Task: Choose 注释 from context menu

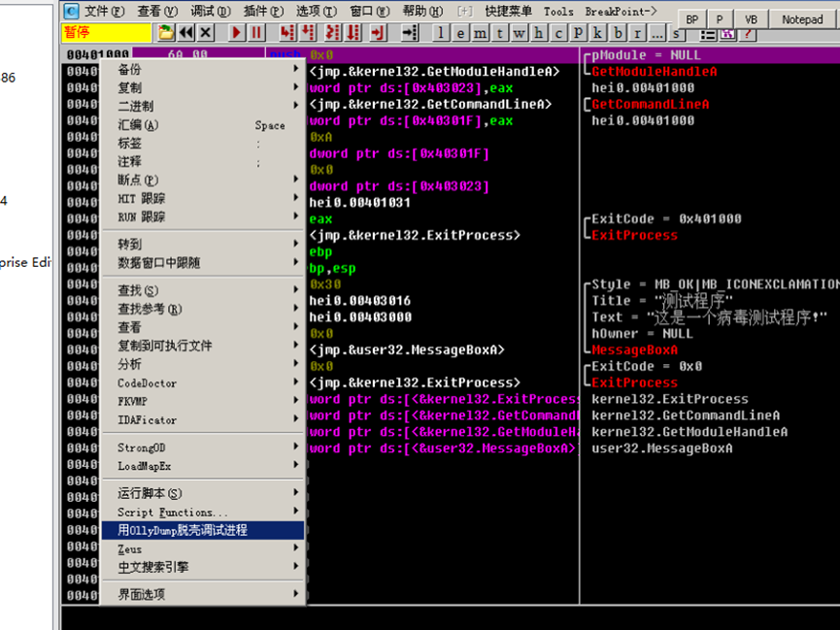Action: coord(203,161)
